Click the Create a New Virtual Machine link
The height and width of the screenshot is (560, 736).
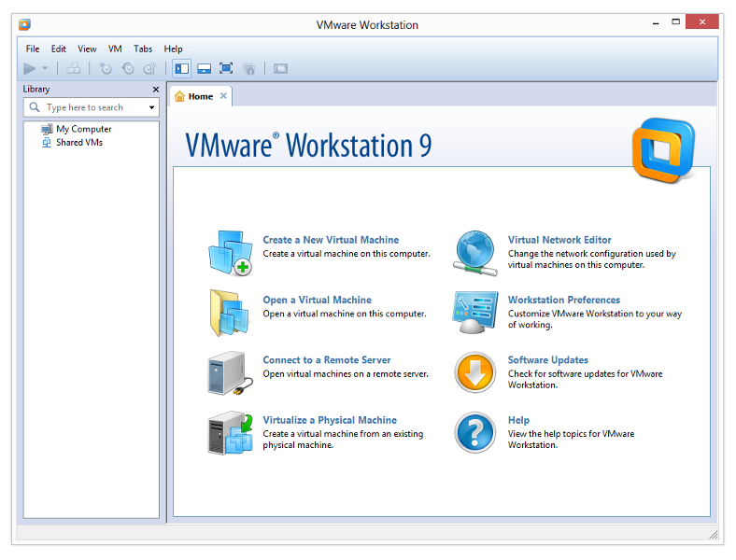(x=331, y=240)
